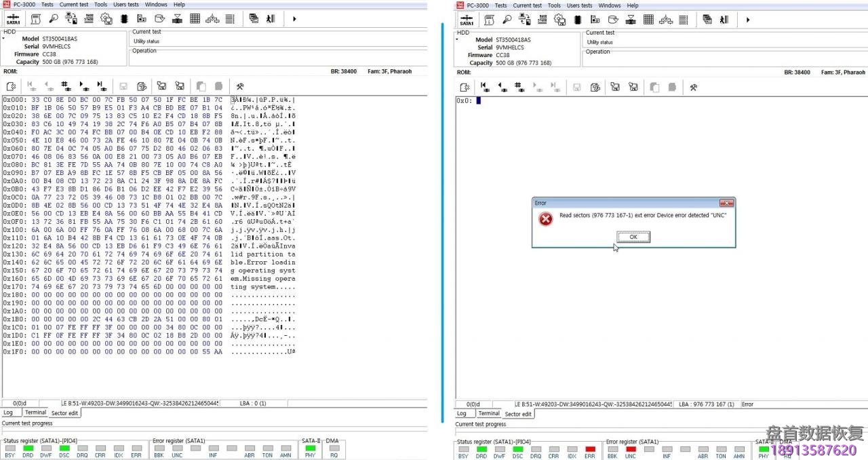This screenshot has height=460, width=868.
Task: Expand the left window's toolbar overflow arrow
Action: (x=294, y=19)
